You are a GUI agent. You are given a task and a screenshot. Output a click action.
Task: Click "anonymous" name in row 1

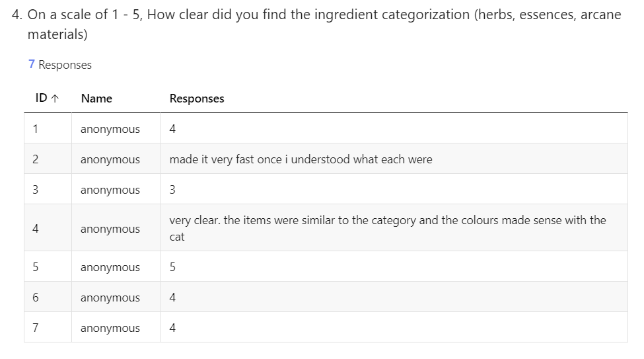pyautogui.click(x=110, y=129)
